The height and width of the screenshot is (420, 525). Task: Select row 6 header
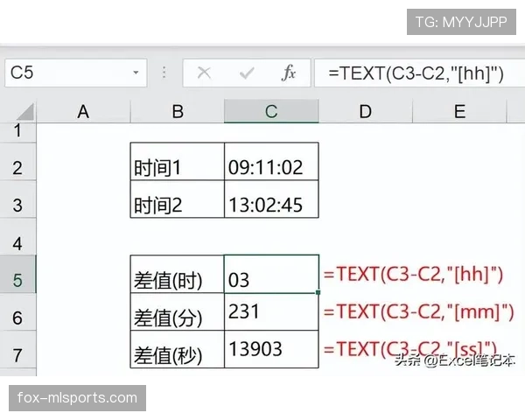17,312
